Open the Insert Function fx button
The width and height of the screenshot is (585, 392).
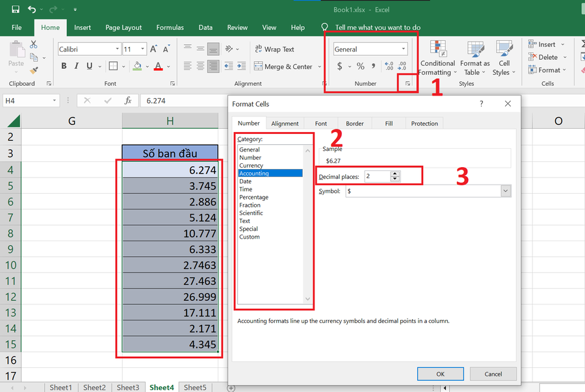pyautogui.click(x=128, y=100)
